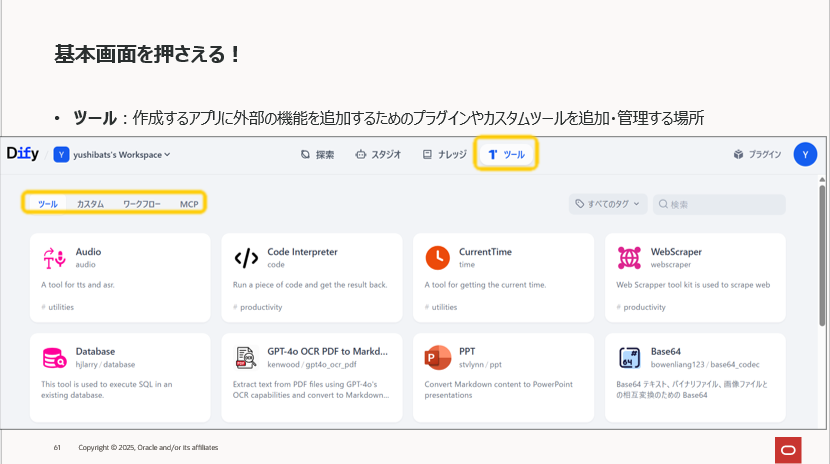Open the Audio tool title

88,252
